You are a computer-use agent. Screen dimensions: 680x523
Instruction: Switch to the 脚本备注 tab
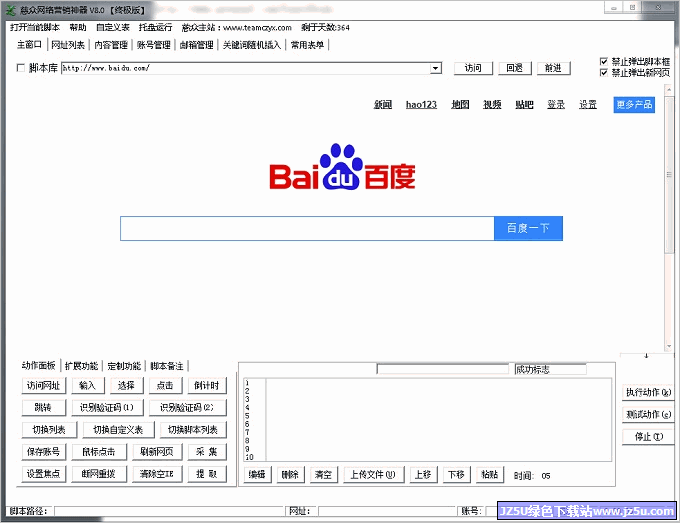coord(167,366)
